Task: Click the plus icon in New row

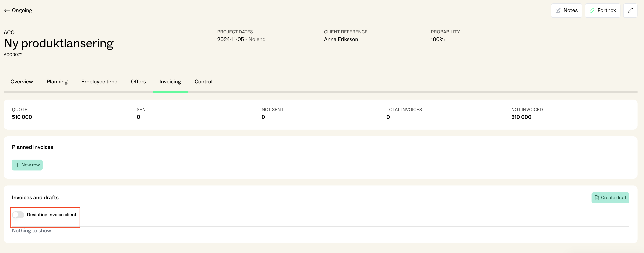Action: tap(17, 165)
